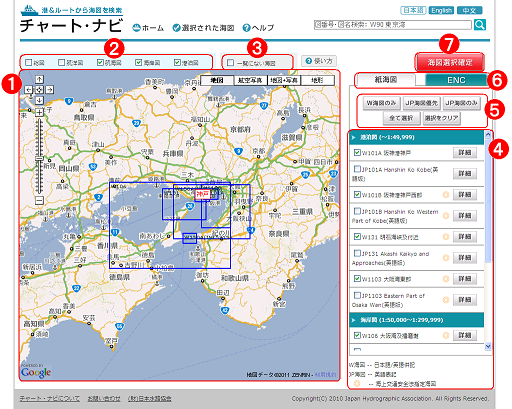Open 詳細 for W101A chart
The height and width of the screenshot is (409, 512).
click(x=465, y=153)
